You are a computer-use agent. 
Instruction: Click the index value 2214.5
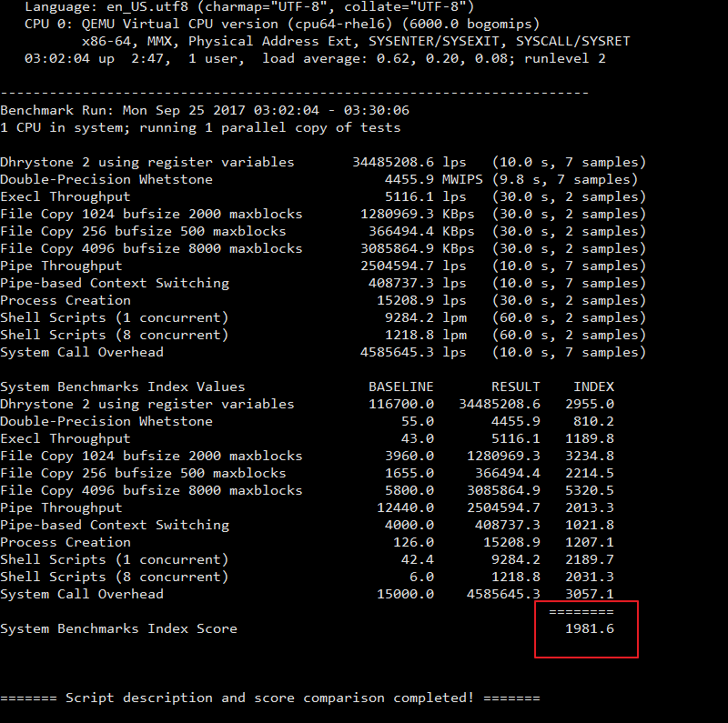coord(590,473)
